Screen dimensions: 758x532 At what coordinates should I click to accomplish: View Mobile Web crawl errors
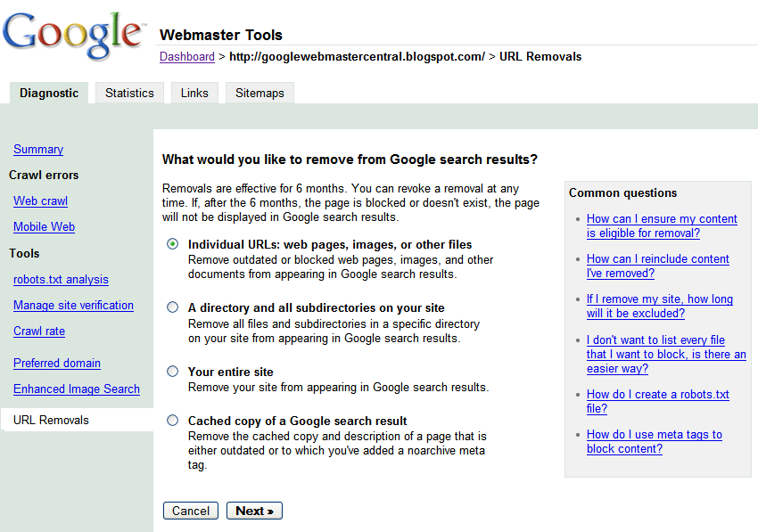[x=44, y=226]
